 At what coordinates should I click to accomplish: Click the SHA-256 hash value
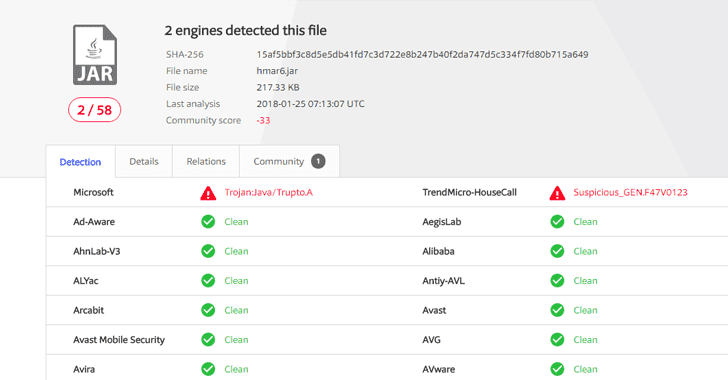(422, 54)
